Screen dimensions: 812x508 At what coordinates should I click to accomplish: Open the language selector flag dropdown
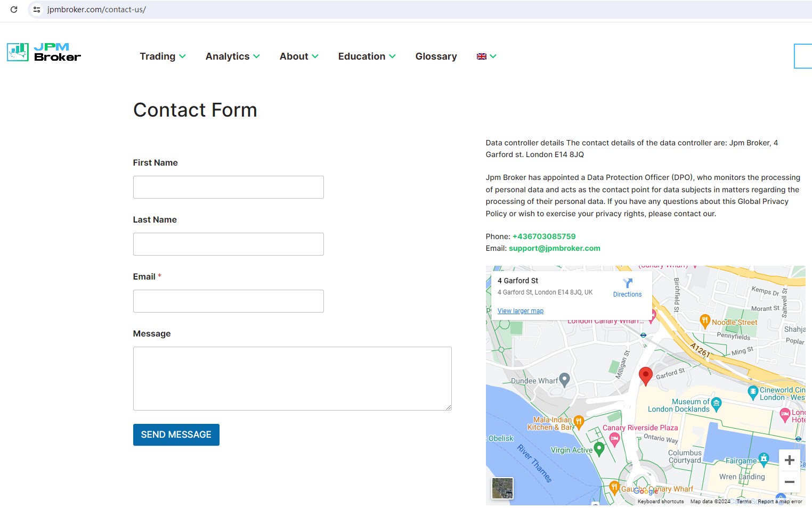(486, 56)
